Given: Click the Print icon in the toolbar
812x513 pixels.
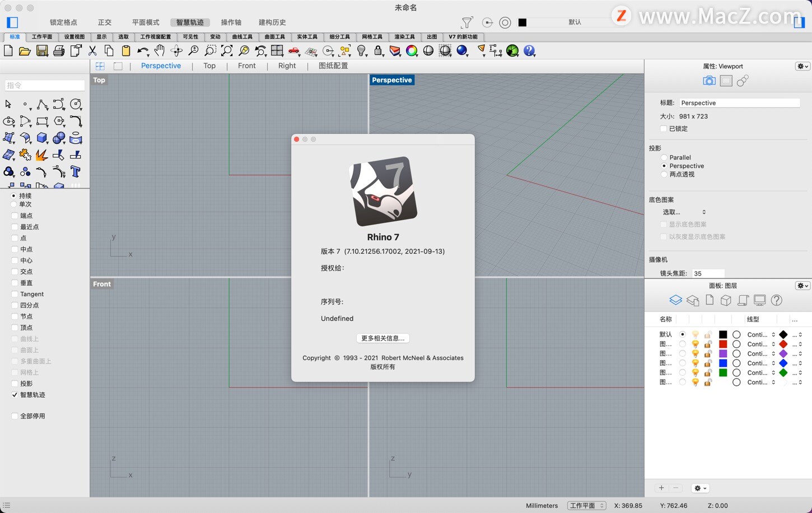Looking at the screenshot, I should pos(59,51).
